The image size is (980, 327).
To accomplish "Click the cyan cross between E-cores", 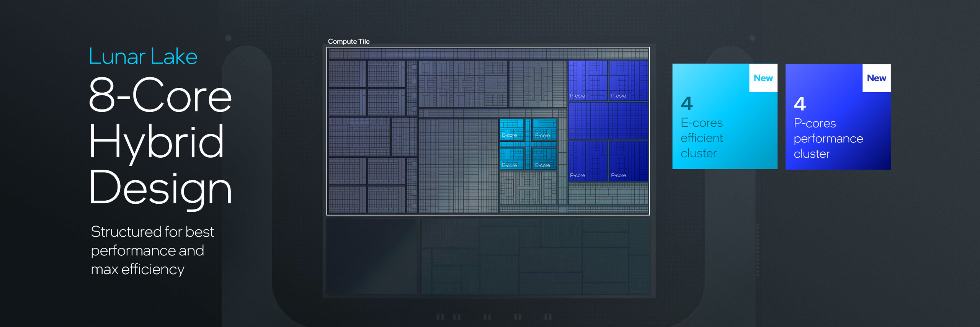I will [x=528, y=144].
